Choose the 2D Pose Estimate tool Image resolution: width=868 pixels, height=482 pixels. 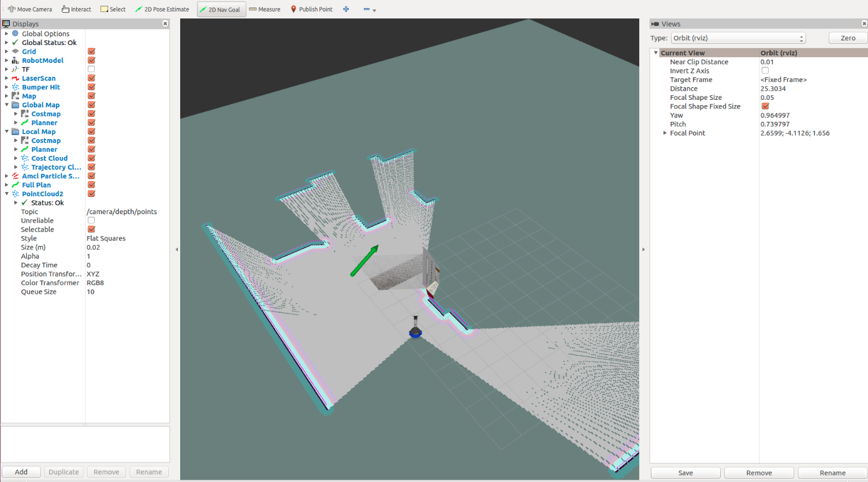pyautogui.click(x=162, y=9)
